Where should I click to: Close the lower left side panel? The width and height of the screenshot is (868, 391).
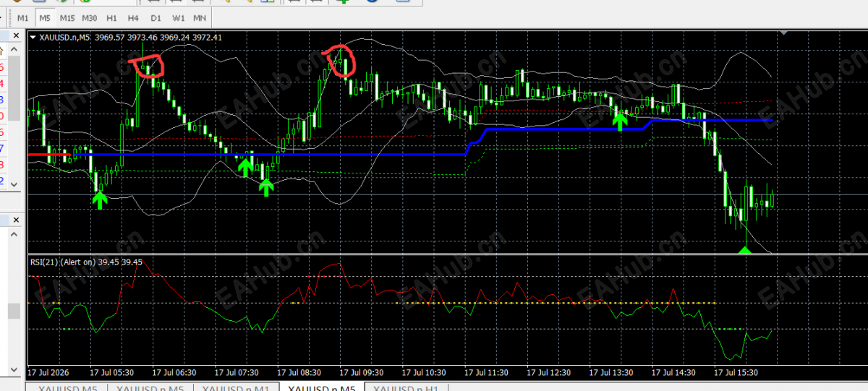click(14, 218)
